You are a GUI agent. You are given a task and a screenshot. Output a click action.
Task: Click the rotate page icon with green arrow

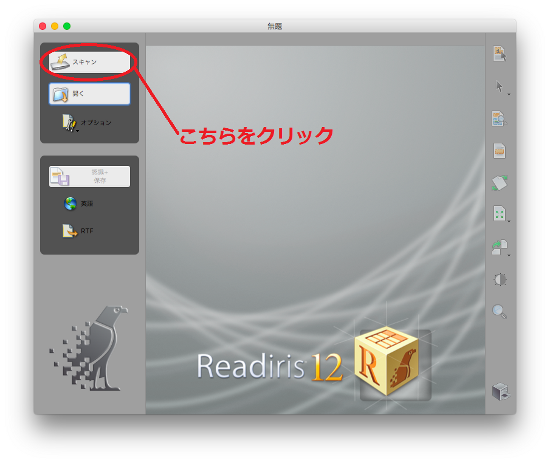coord(499,247)
